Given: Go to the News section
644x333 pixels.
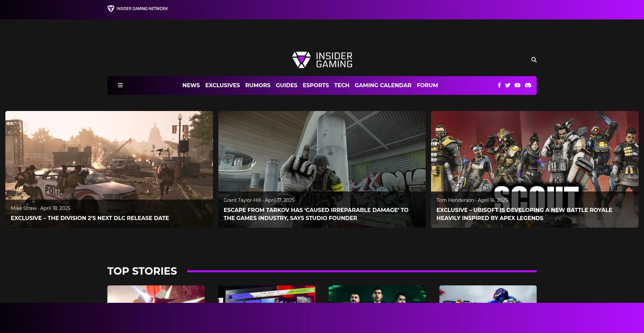Looking at the screenshot, I should click(191, 86).
